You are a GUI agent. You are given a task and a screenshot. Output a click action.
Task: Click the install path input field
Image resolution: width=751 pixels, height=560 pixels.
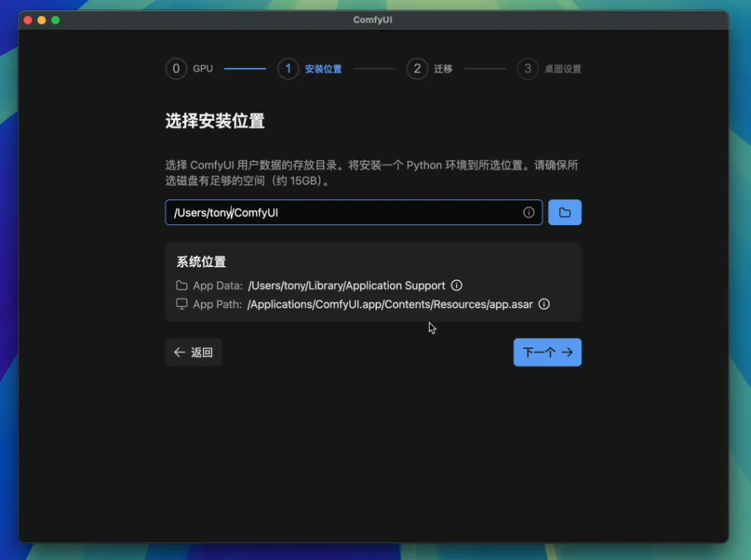tap(353, 212)
